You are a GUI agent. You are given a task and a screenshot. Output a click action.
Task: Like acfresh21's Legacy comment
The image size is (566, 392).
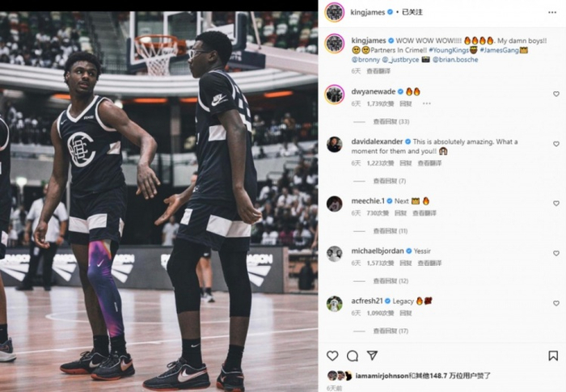click(x=556, y=303)
